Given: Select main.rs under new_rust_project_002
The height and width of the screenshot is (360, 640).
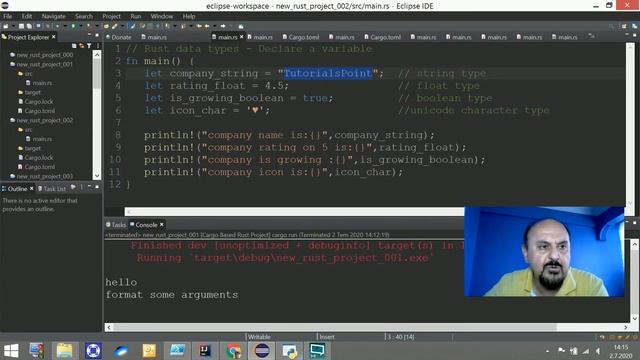Looking at the screenshot, I should click(42, 139).
